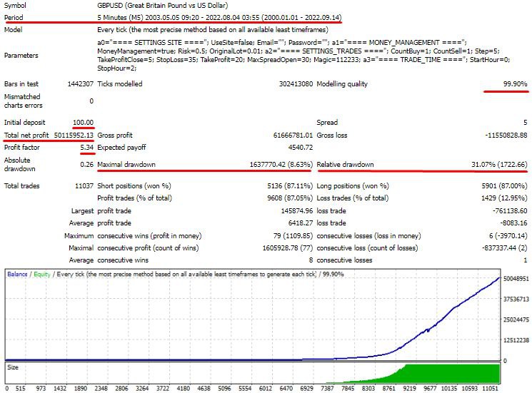Click trade number 11051 on x-axis
Viewport: 532px width, 393px height.
490,388
